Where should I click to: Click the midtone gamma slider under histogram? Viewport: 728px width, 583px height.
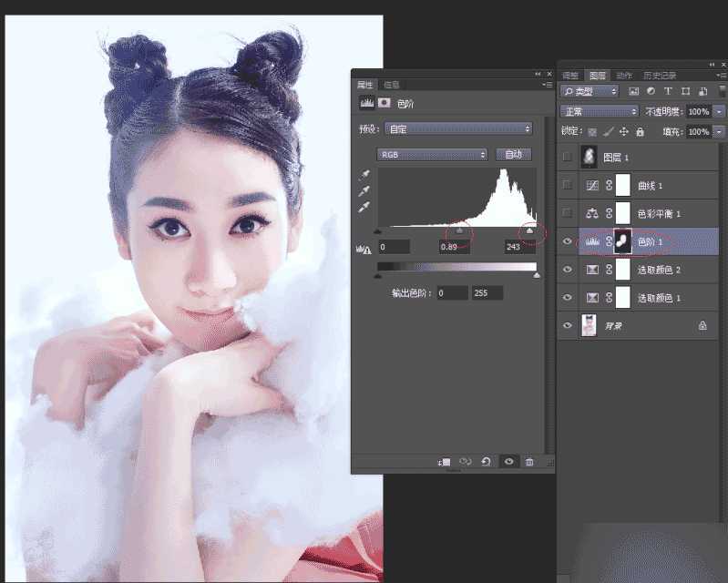click(x=459, y=230)
